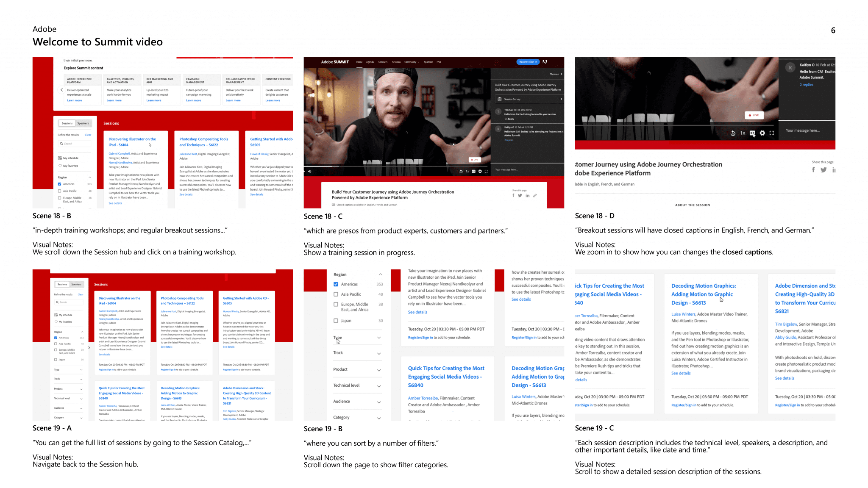This screenshot has height=488, width=868.
Task: Check Japan checkbox in Scene 19-A
Action: coord(56,360)
